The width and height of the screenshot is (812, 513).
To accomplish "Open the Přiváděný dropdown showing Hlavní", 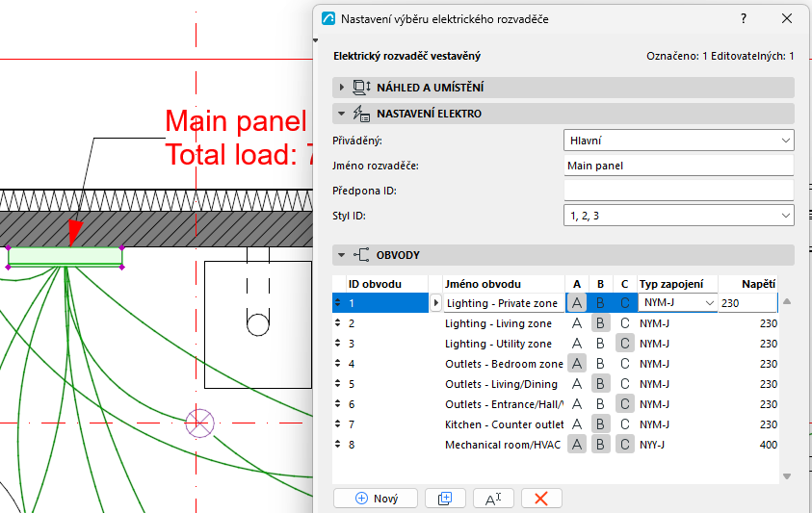I will point(678,141).
